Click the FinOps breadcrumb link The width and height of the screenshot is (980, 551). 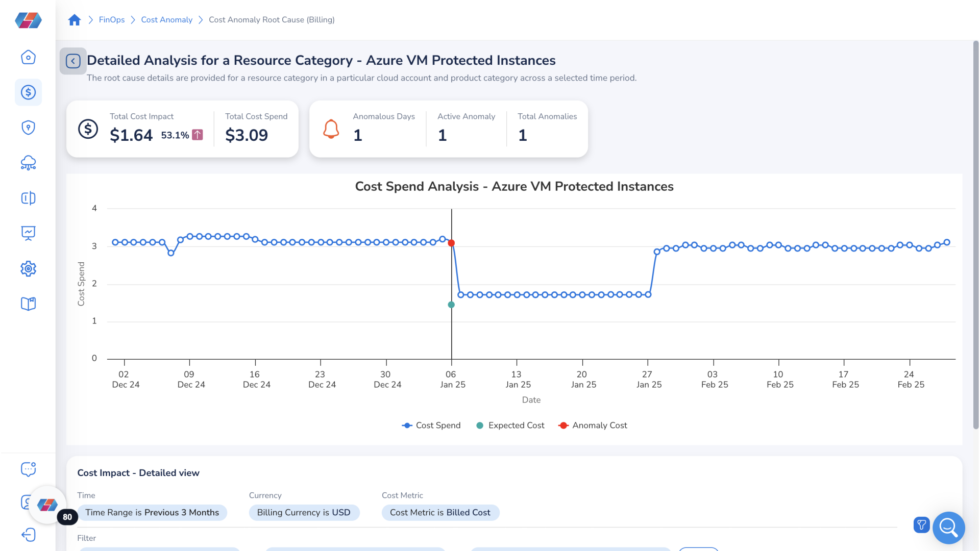(111, 19)
